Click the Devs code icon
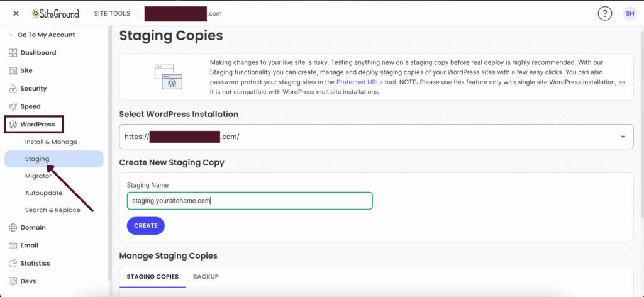The image size is (644, 297). coord(13,281)
